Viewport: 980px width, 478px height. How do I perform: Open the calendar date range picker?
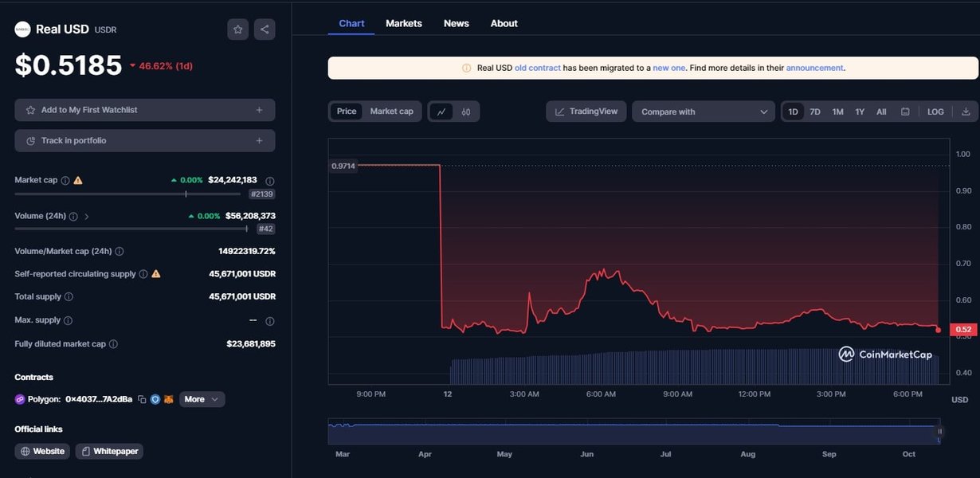click(x=905, y=112)
